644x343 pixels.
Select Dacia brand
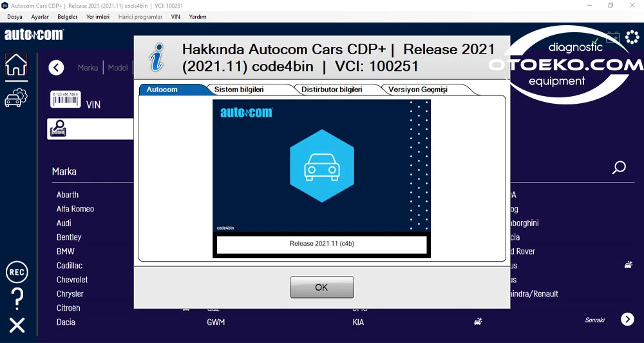[x=66, y=322]
